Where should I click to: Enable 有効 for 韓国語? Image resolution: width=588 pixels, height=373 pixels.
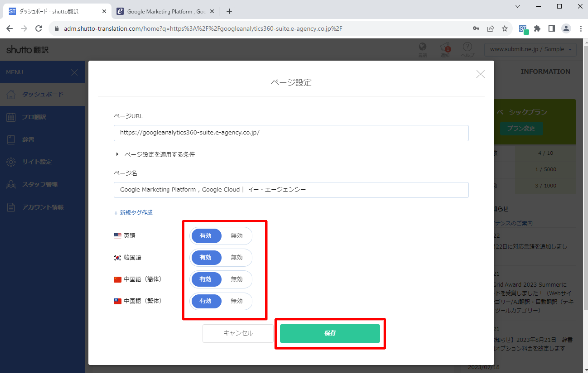click(206, 258)
